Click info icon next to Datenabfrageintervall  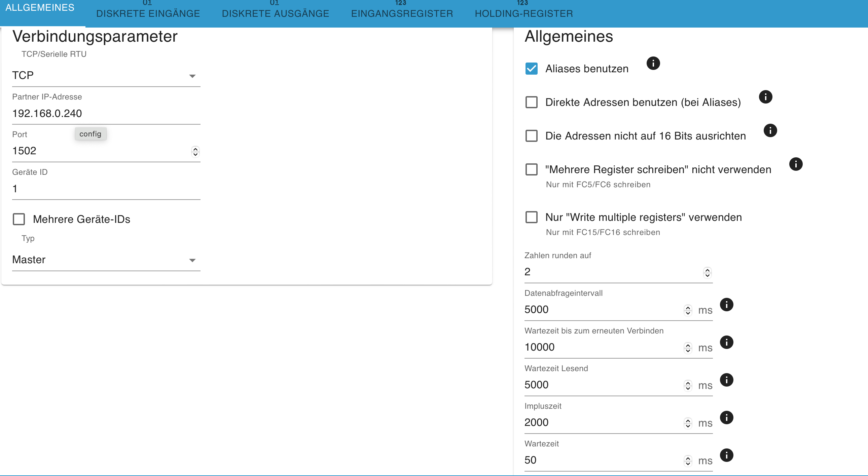tap(726, 305)
